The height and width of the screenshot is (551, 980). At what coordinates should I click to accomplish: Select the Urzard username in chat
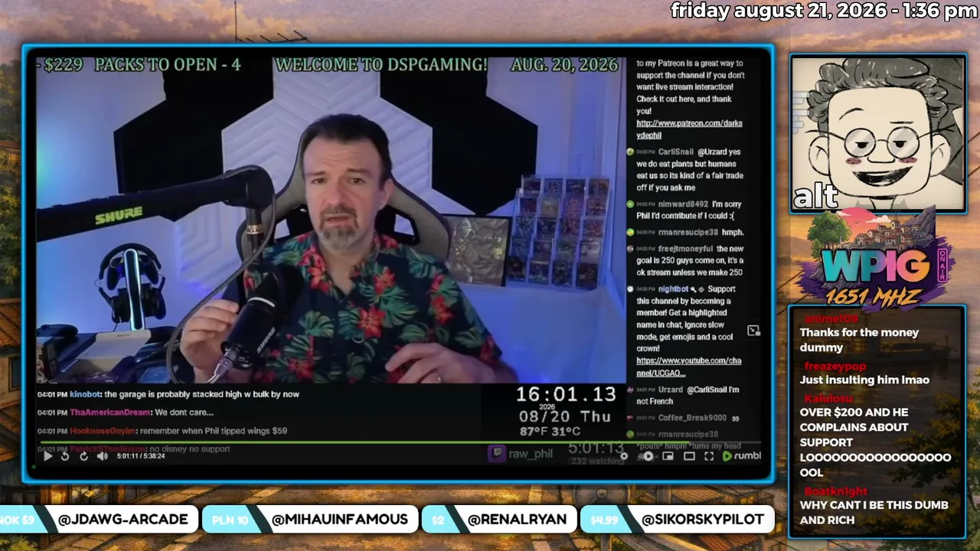coord(671,390)
